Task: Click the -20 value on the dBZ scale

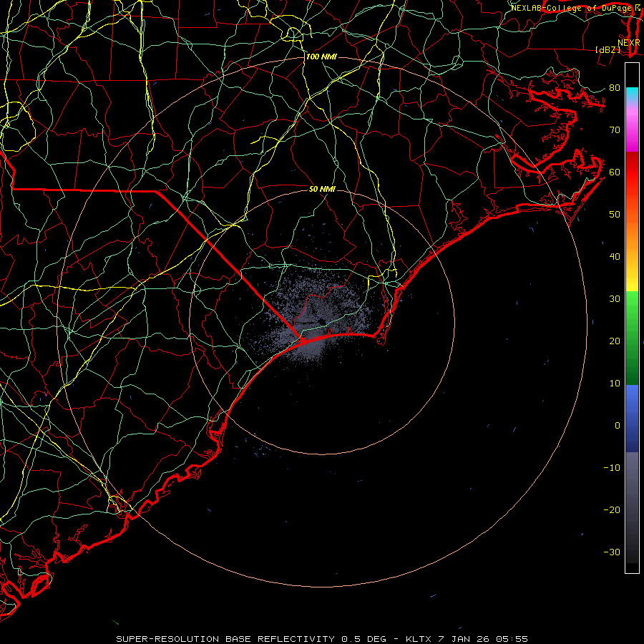Action: point(612,509)
